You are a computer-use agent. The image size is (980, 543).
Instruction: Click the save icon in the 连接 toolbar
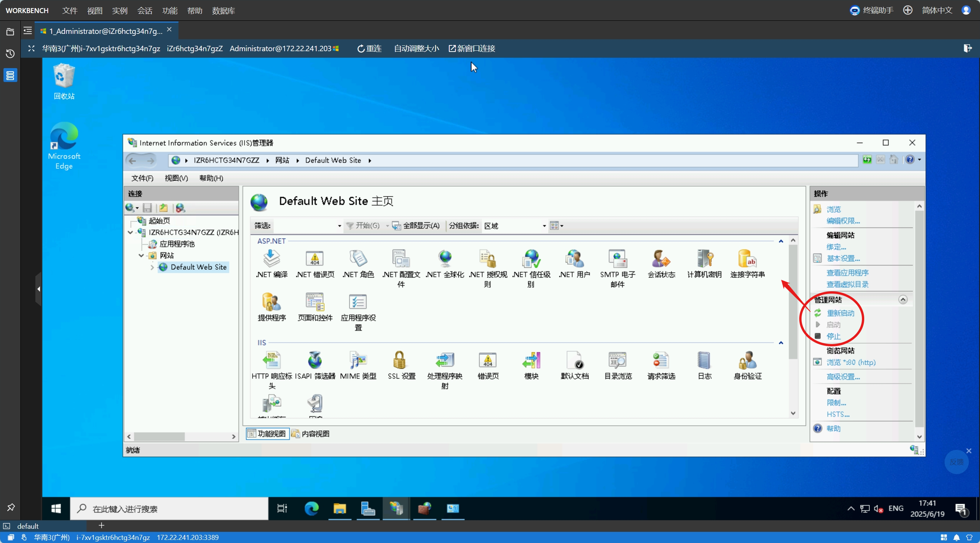click(147, 208)
